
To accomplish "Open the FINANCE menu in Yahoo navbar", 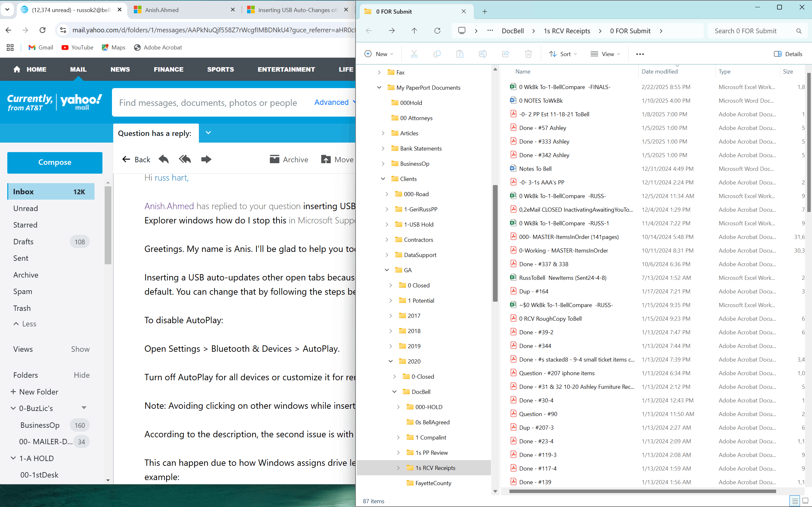I will (168, 69).
